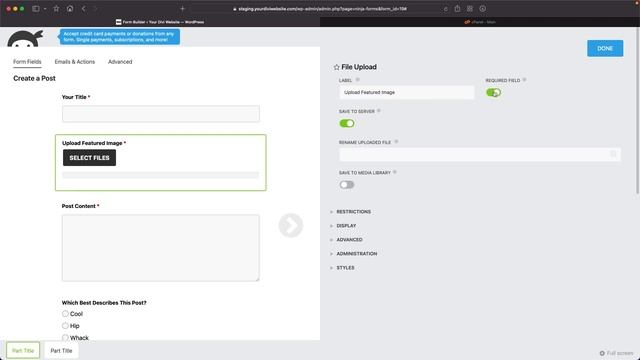Open the Safari sidebar dropdown arrow
640x360 pixels.
(45, 9)
